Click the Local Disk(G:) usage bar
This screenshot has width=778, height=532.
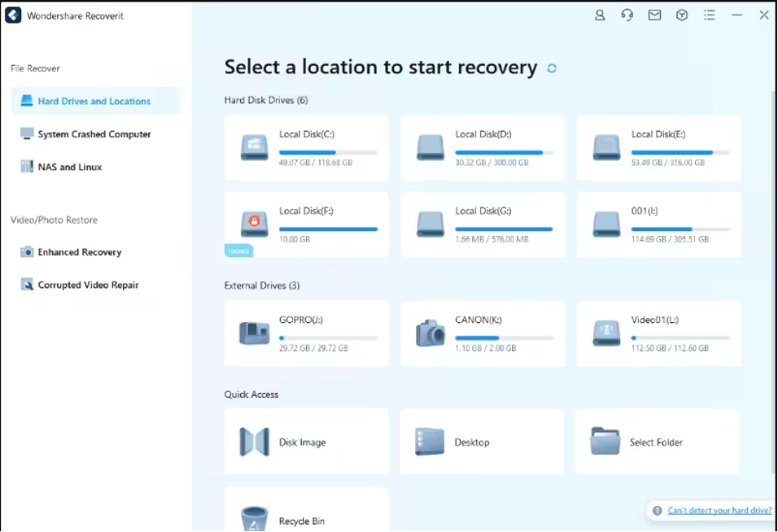point(504,229)
